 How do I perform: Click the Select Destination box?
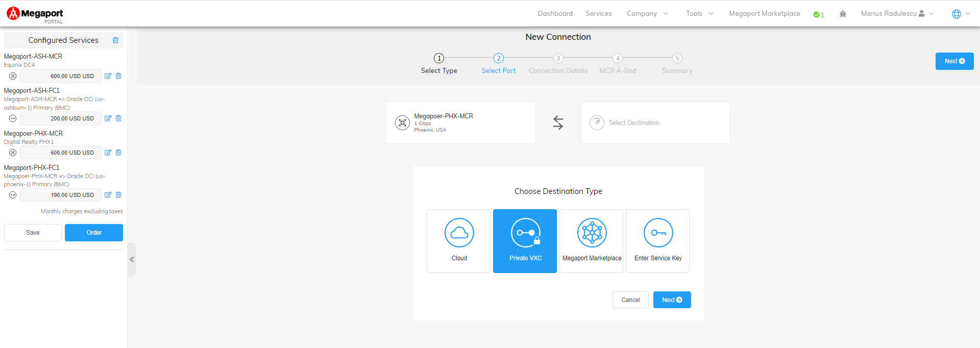(655, 122)
